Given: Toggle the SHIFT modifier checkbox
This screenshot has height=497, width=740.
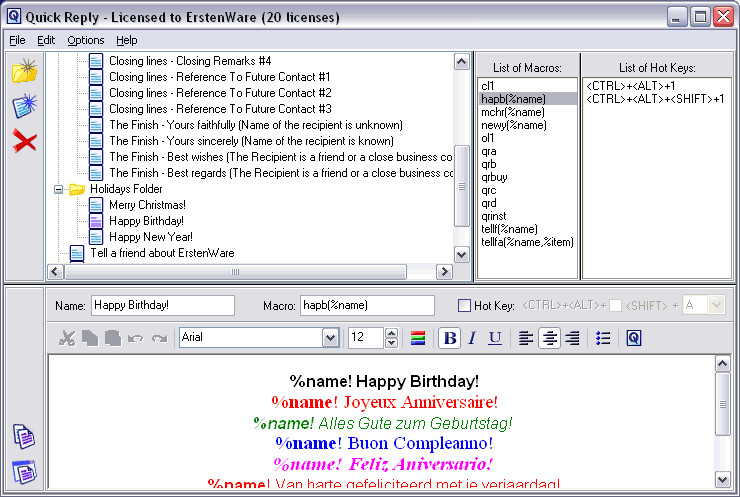Looking at the screenshot, I should click(x=615, y=306).
